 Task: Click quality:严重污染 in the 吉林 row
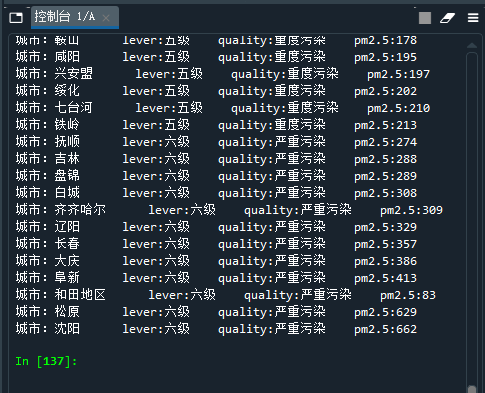coord(272,159)
